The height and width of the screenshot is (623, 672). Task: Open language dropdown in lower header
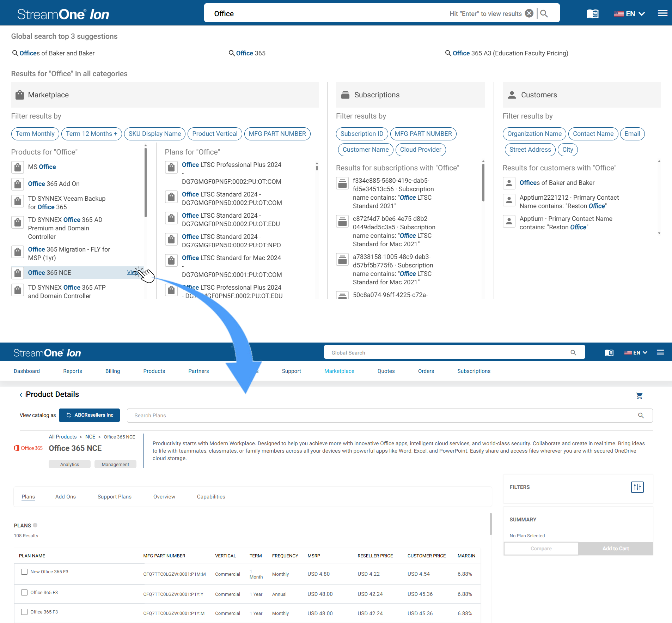[636, 352]
